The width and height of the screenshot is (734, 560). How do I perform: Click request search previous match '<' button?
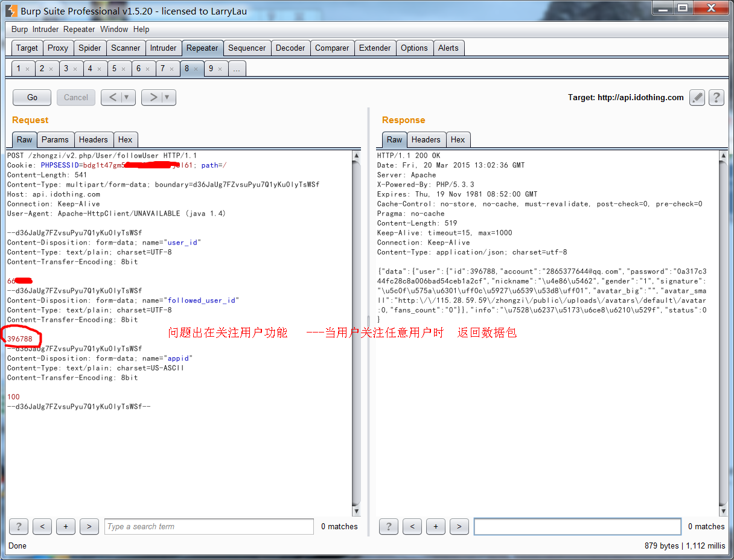click(42, 526)
